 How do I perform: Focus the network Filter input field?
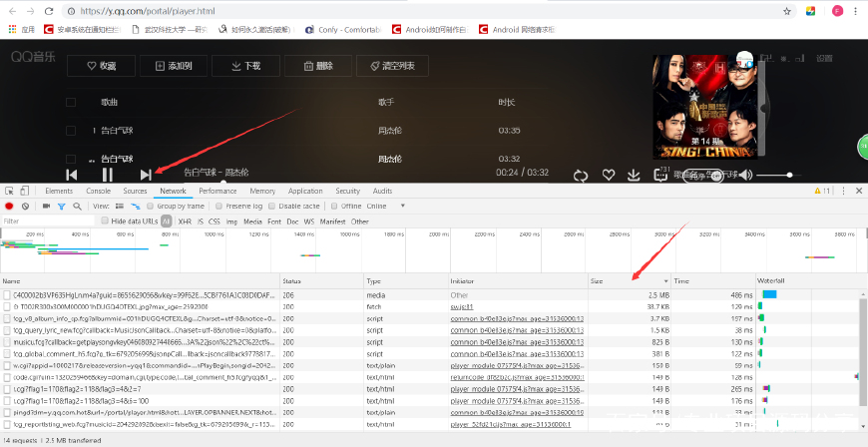[48, 222]
